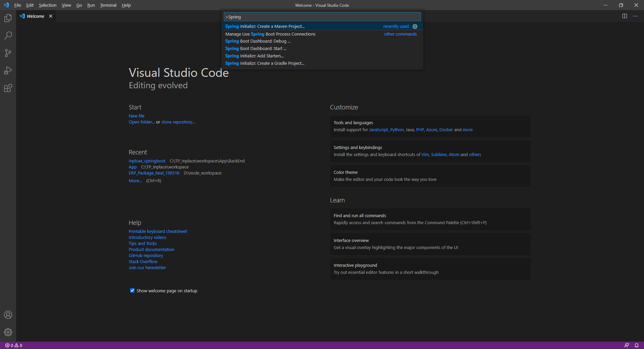Install PHP language support link

[420, 130]
